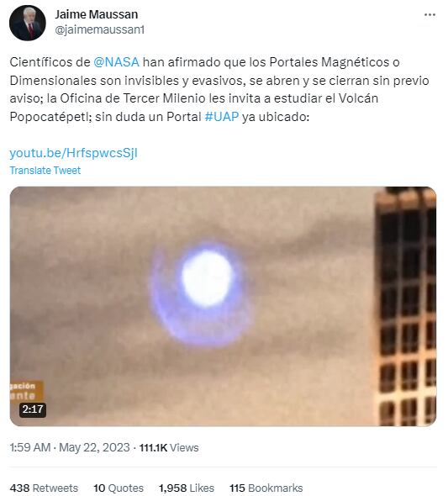The width and height of the screenshot is (448, 496).
Task: Click the 2:17 video duration badge
Action: click(x=33, y=409)
